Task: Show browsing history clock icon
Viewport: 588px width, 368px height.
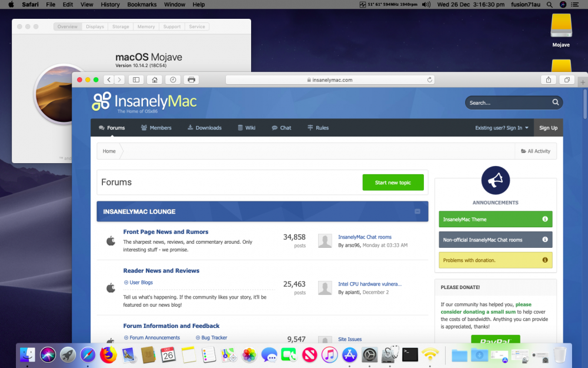Action: click(x=173, y=79)
